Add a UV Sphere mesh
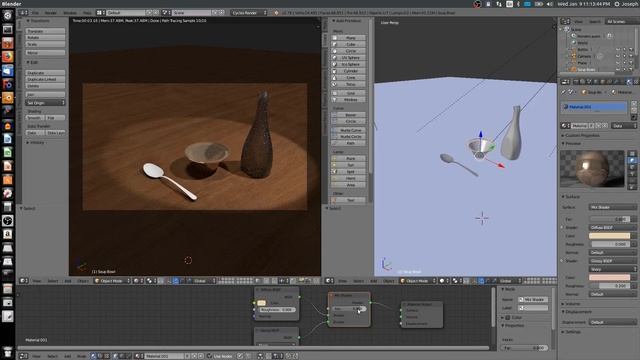Viewport: 640px width, 360px height. click(x=348, y=58)
